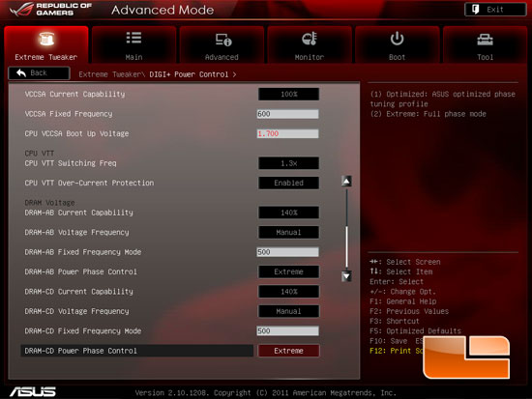Select CPU VTT Switching Freq label
The width and height of the screenshot is (532, 399).
coord(71,163)
